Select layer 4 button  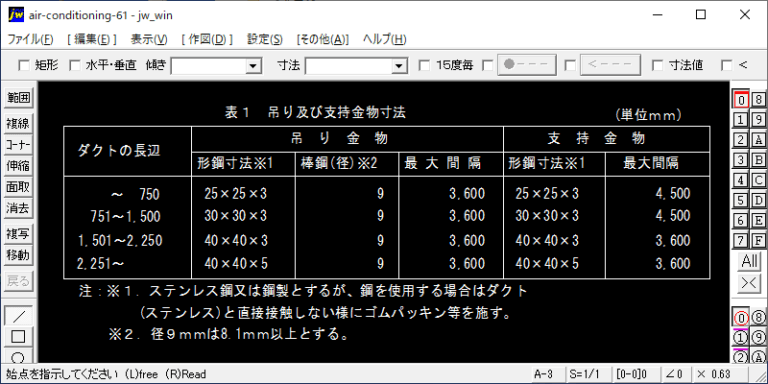[x=741, y=180]
